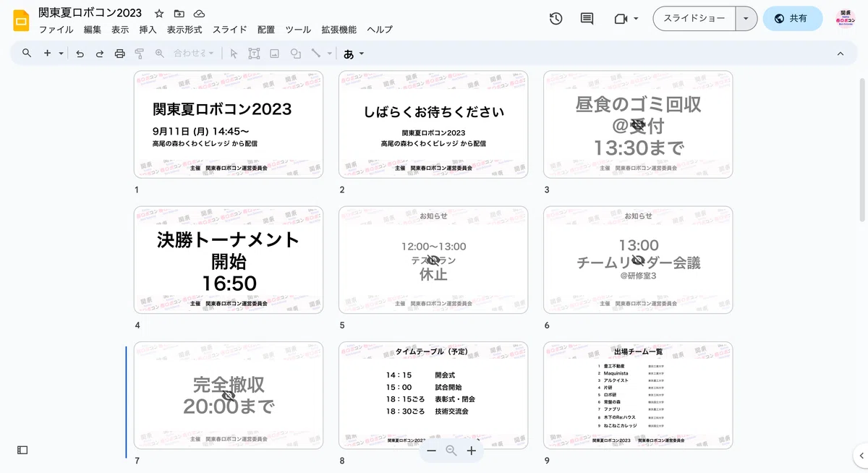Viewport: 868px width, 473px height.
Task: Select the shape tool
Action: [x=295, y=54]
